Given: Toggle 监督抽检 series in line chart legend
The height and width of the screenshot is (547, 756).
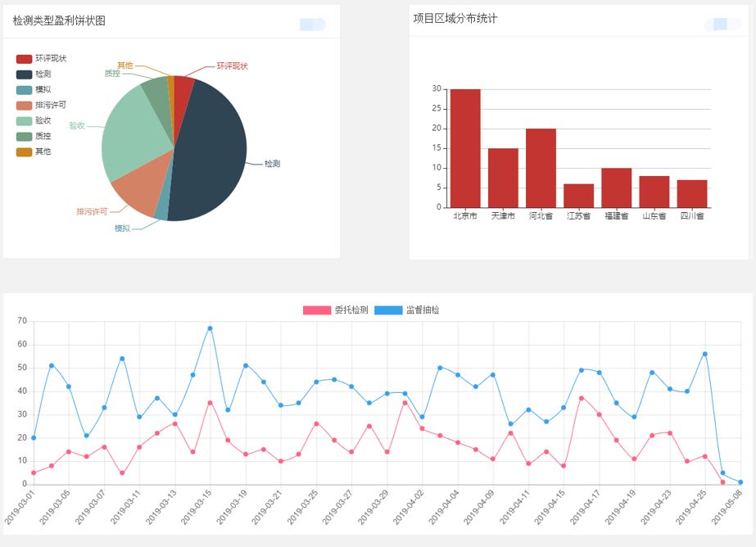Looking at the screenshot, I should (x=389, y=310).
